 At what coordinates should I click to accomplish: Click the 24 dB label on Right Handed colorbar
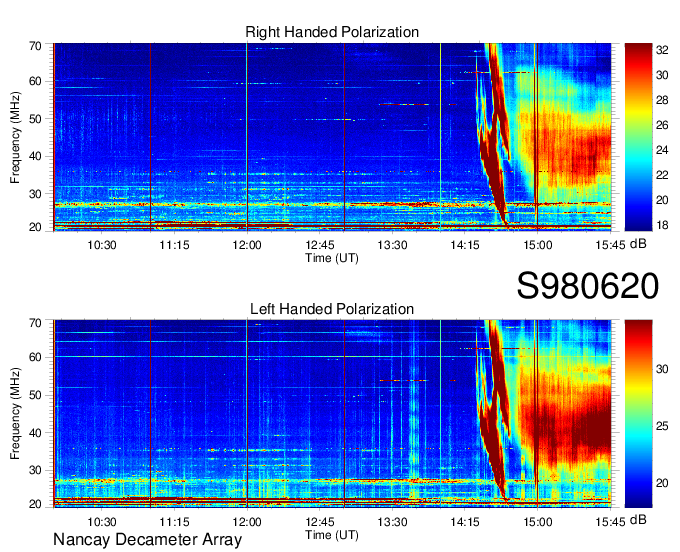(x=662, y=150)
